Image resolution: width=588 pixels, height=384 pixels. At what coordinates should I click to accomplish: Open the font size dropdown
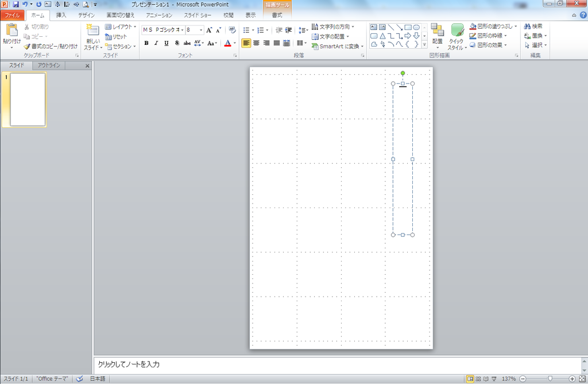tap(202, 30)
